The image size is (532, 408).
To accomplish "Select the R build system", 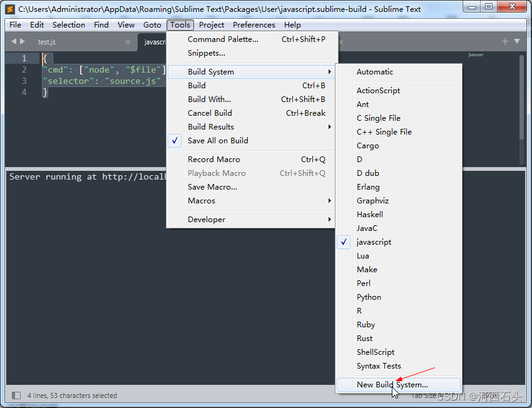I will [399, 310].
